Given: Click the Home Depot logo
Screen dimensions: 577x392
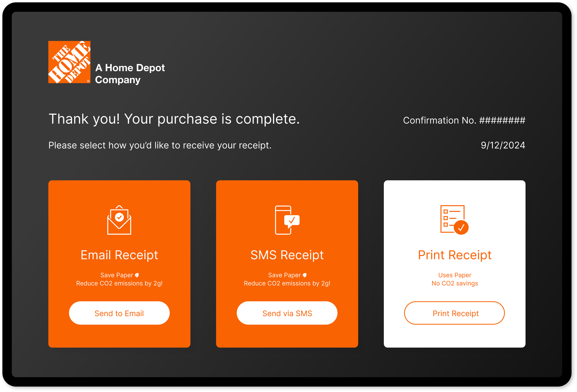Looking at the screenshot, I should pyautogui.click(x=69, y=62).
